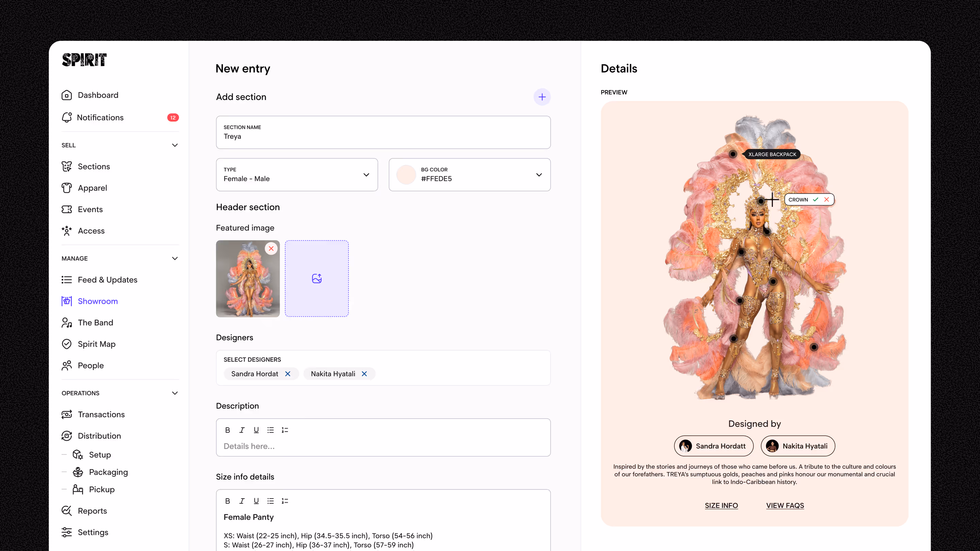The width and height of the screenshot is (980, 551).
Task: Click Bold in the Description editor
Action: pyautogui.click(x=228, y=430)
